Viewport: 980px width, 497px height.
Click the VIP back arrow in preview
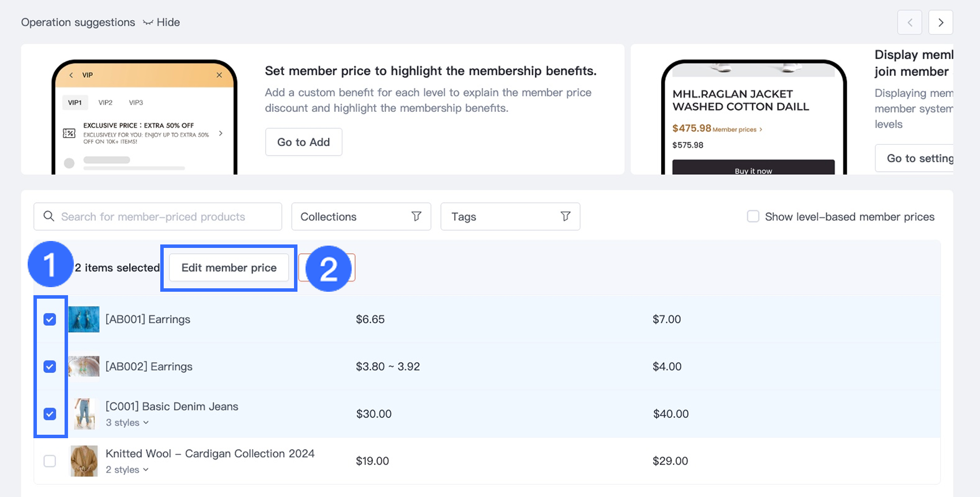71,75
